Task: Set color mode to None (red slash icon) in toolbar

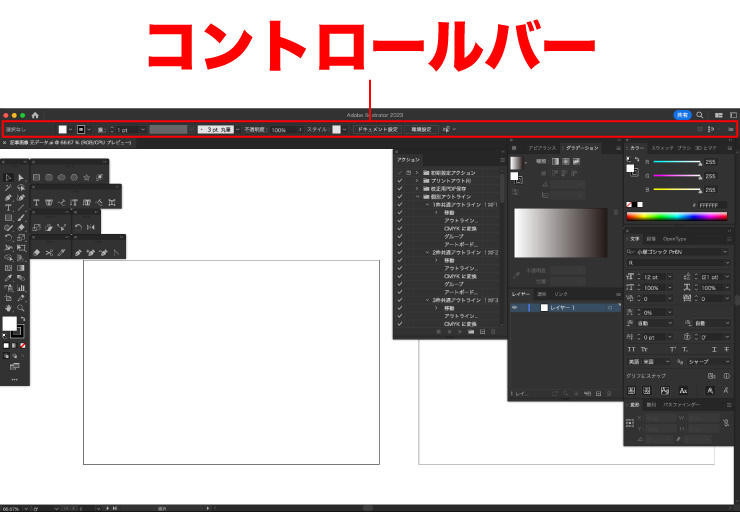Action: point(22,346)
